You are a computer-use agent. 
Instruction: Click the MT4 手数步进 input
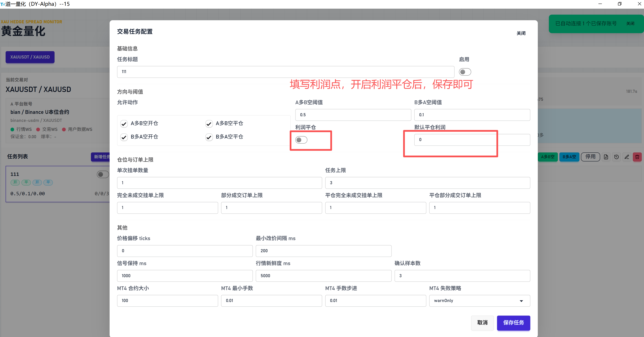coord(376,301)
